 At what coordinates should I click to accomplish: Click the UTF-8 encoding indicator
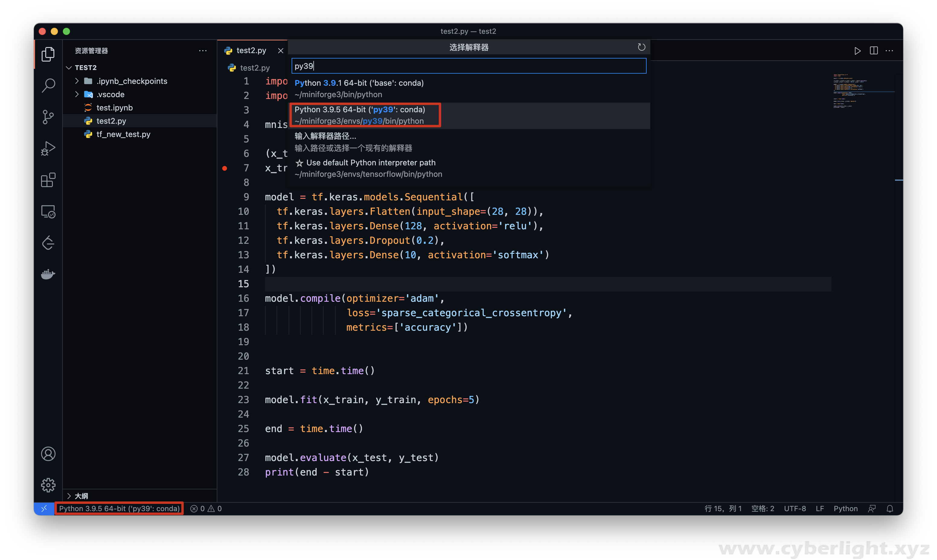pos(795,509)
